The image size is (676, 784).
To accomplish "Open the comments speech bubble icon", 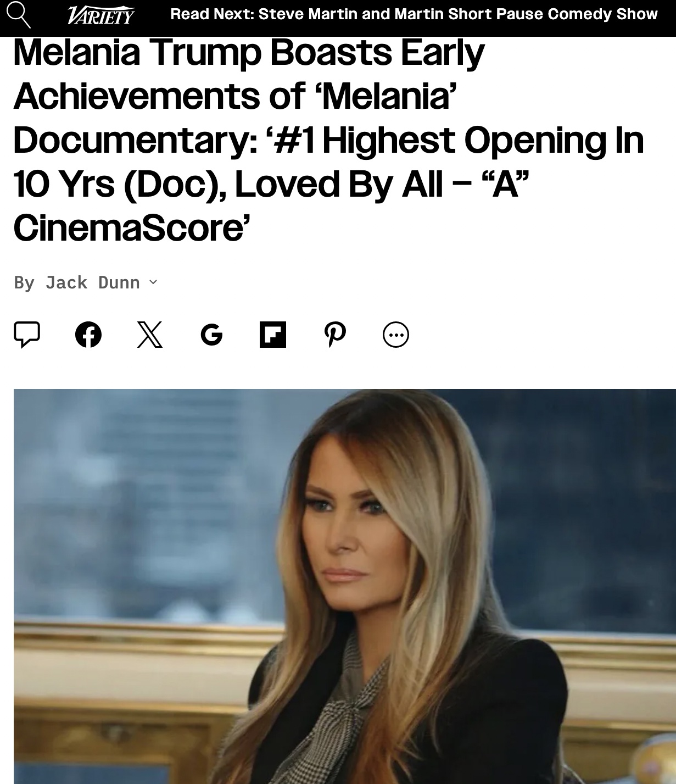I will pos(26,334).
